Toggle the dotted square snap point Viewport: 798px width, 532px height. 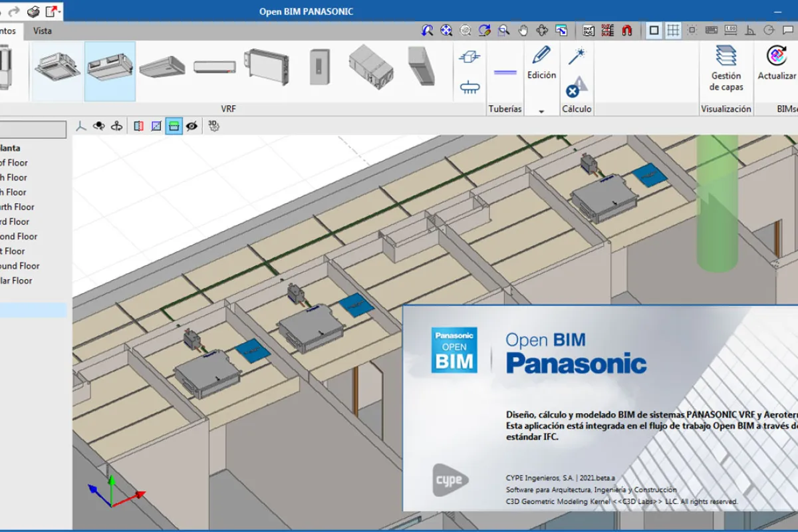coord(692,30)
